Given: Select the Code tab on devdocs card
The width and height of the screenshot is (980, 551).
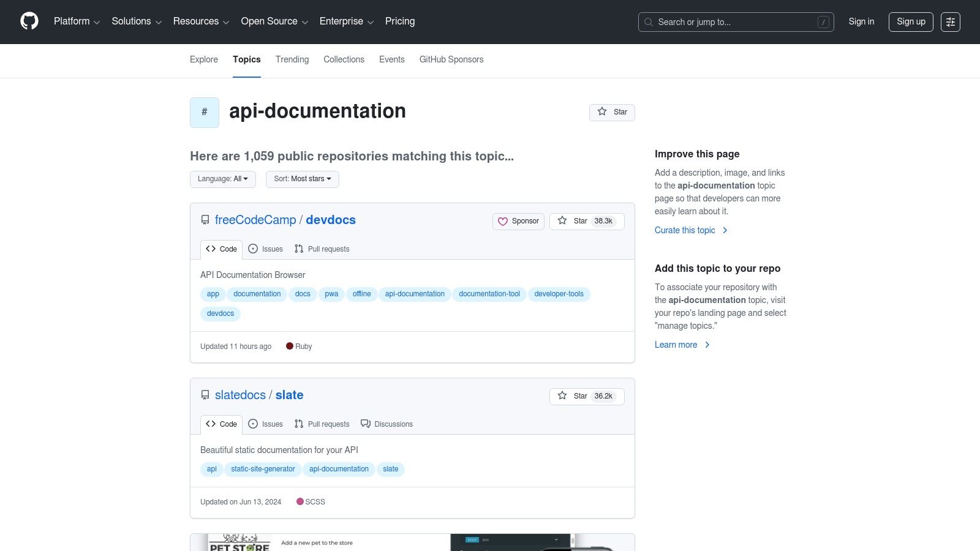Looking at the screenshot, I should click(221, 249).
